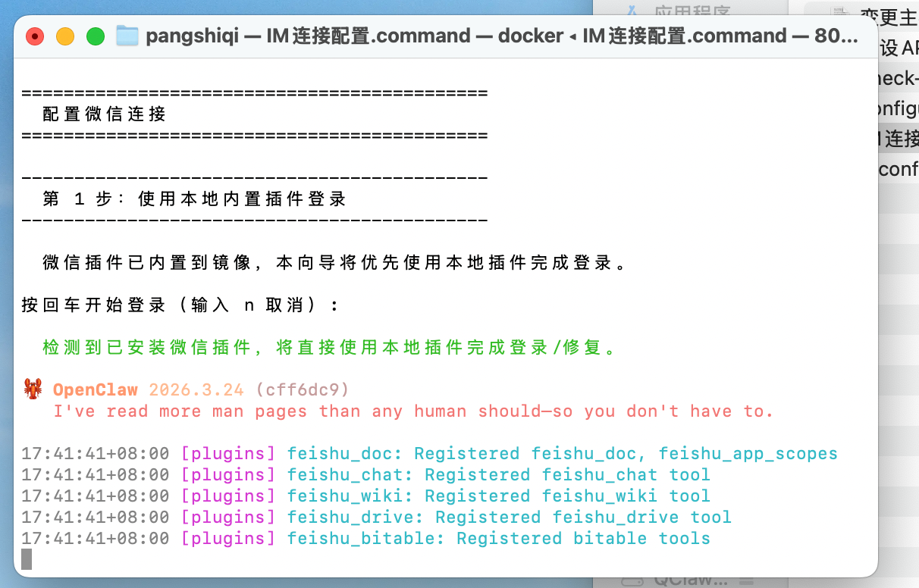Select the 'conf' file below the highlighted row
This screenshot has height=588, width=919.
click(899, 168)
